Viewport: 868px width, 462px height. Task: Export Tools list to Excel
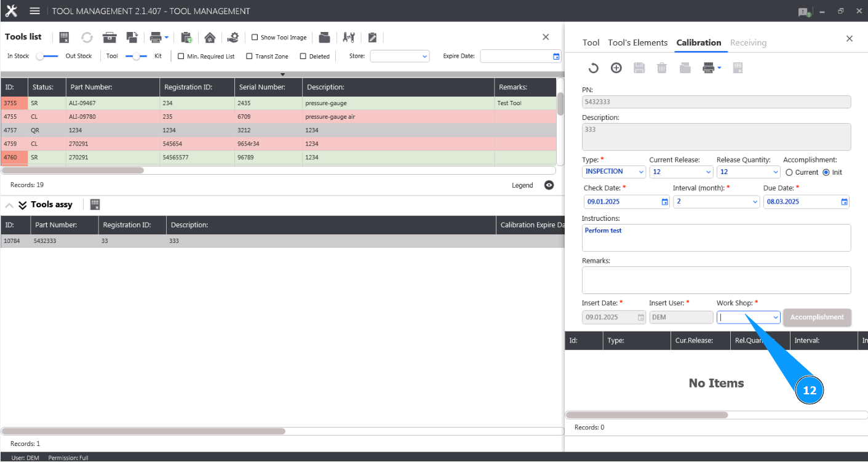click(x=64, y=38)
